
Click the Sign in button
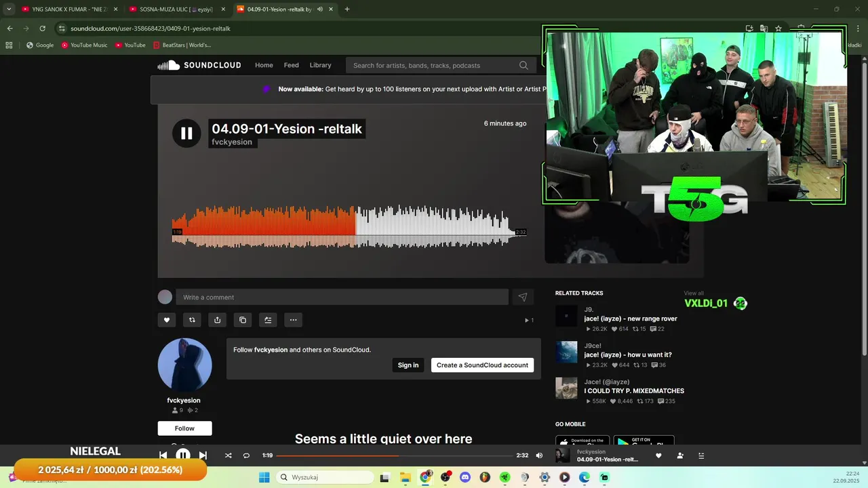point(408,365)
